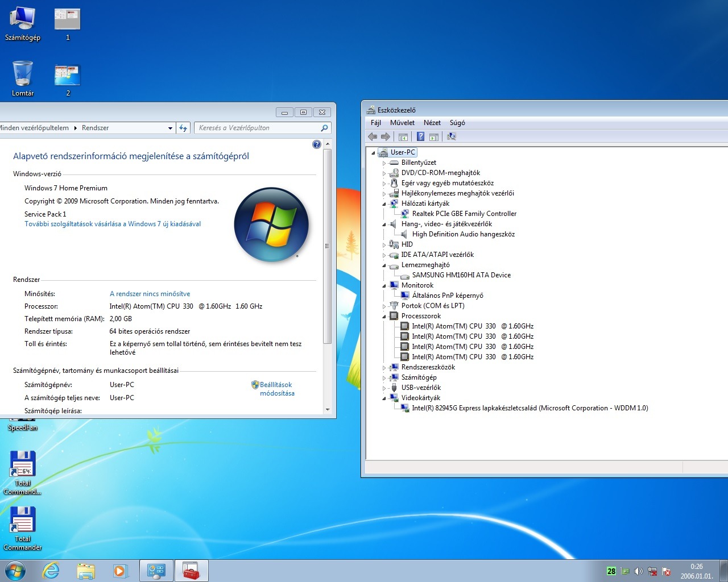This screenshot has height=582, width=728.
Task: Click Minden vezérlőpultelem breadcrumb
Action: coord(34,128)
